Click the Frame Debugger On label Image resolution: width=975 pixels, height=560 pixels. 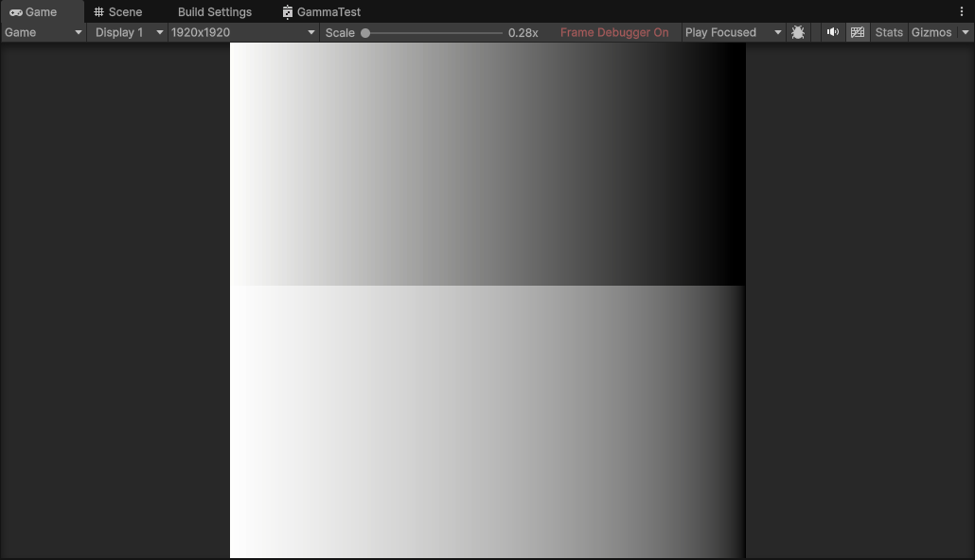click(614, 32)
